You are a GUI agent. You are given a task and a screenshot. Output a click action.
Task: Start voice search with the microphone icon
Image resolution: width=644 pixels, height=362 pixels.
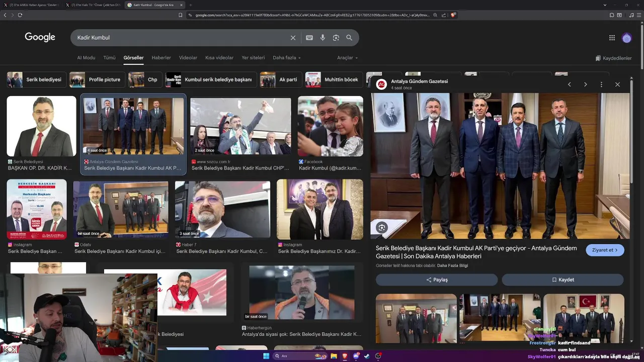click(323, 38)
